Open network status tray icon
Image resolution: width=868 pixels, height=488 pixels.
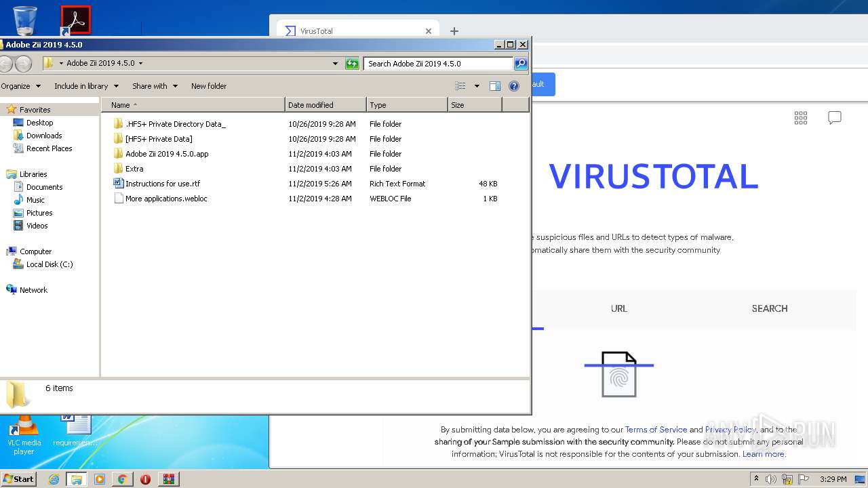[787, 479]
